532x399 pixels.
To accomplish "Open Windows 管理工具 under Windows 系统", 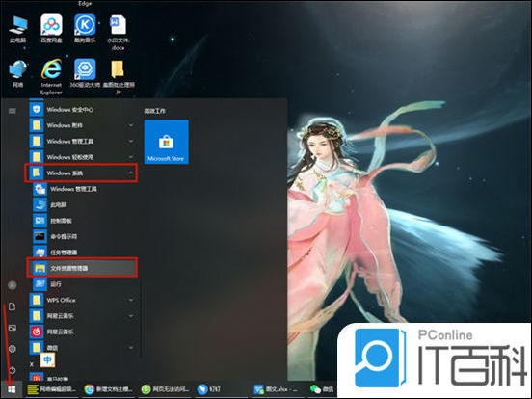I will [x=82, y=189].
